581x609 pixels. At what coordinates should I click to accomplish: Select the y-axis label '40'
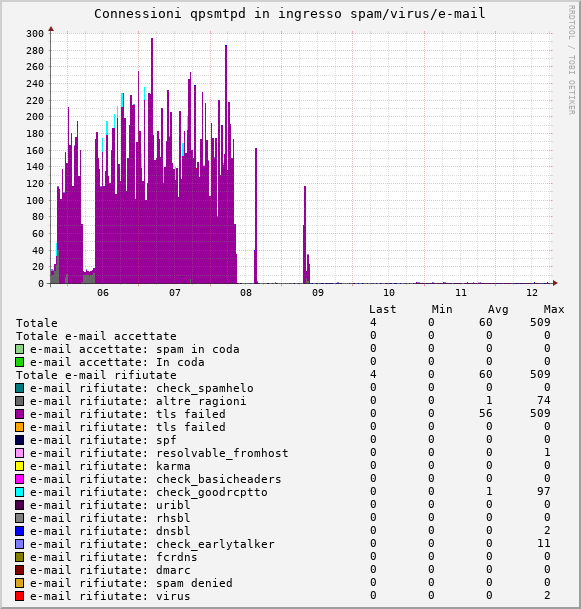click(38, 251)
